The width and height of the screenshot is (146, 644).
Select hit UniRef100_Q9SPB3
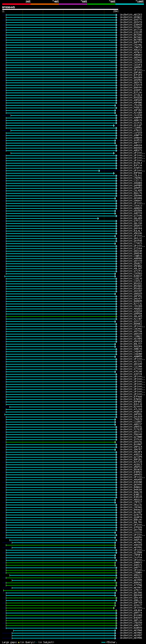pos(131,80)
